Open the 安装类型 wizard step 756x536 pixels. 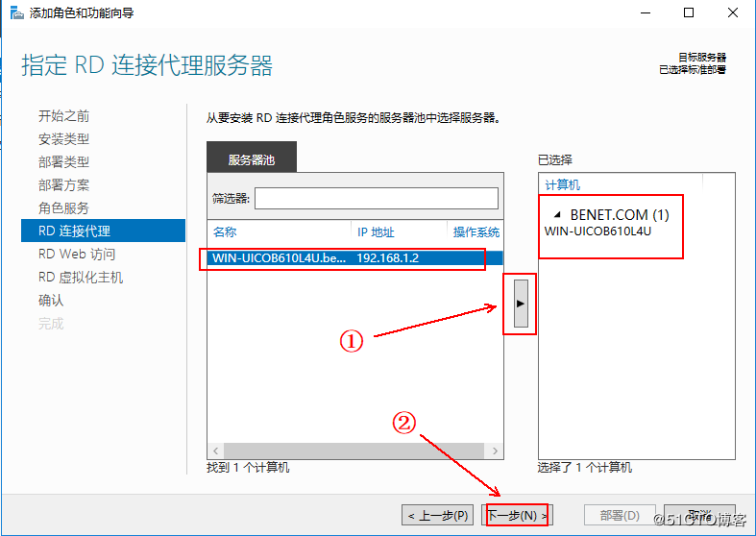[63, 139]
